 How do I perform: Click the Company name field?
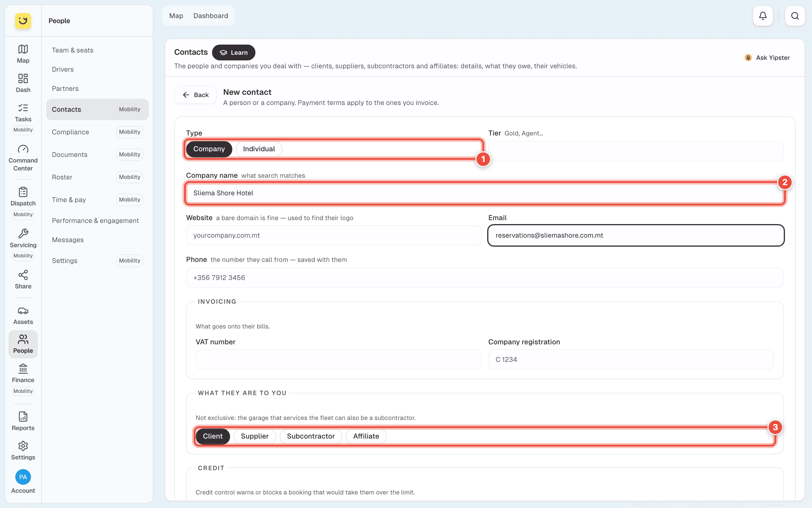tap(485, 193)
